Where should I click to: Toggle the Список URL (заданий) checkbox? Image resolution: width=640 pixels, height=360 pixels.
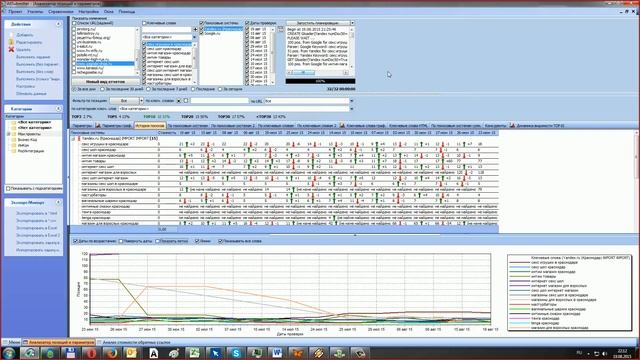pos(74,23)
